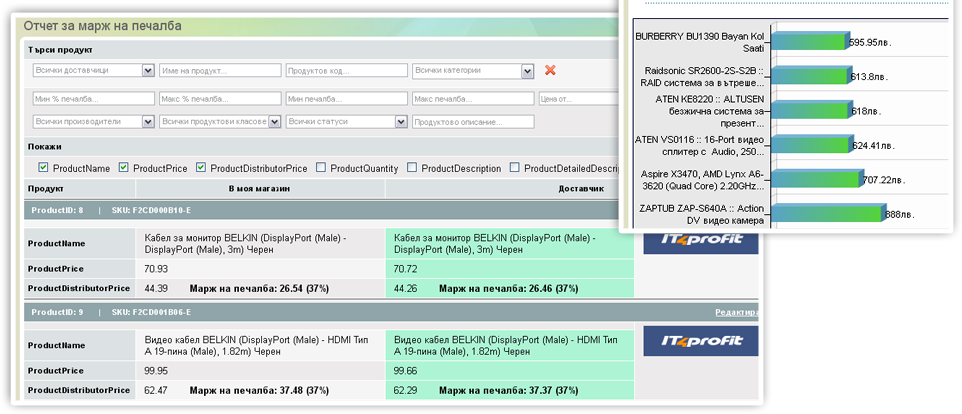Click the red X clear filters icon
Viewport: 962px width, 414px height.
[549, 70]
